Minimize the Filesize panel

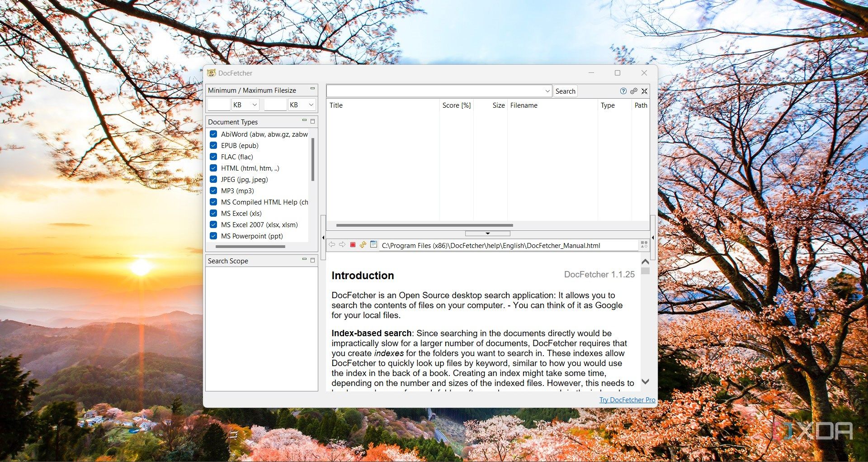point(312,89)
